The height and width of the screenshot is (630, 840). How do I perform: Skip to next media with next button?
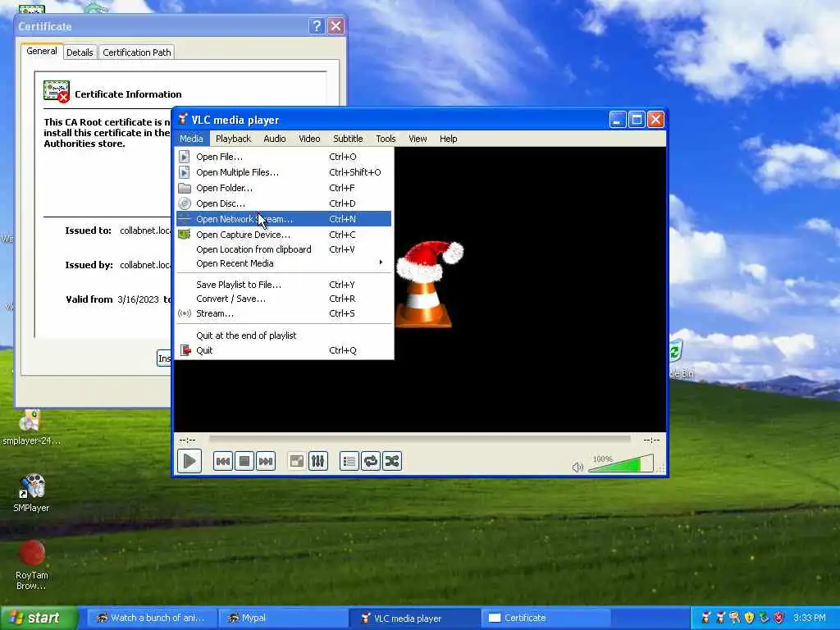click(266, 461)
